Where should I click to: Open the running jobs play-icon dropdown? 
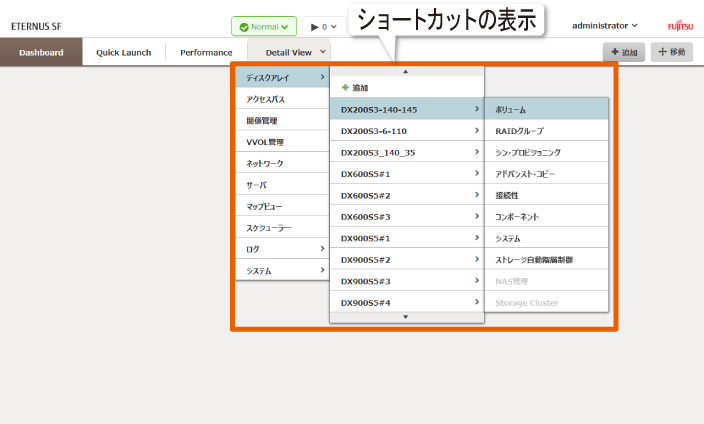point(324,26)
